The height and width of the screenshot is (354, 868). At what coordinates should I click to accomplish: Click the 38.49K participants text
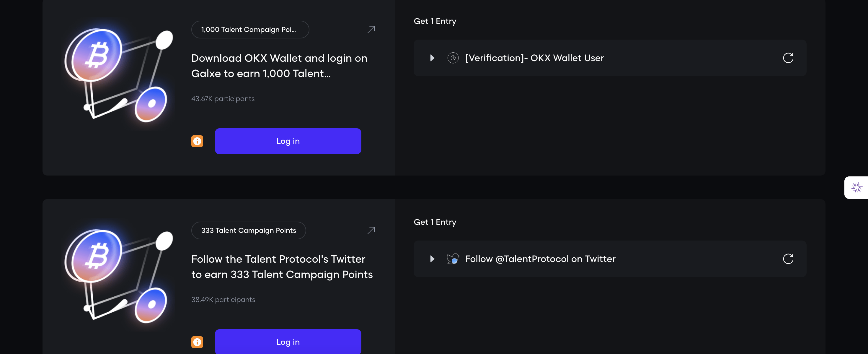tap(223, 300)
